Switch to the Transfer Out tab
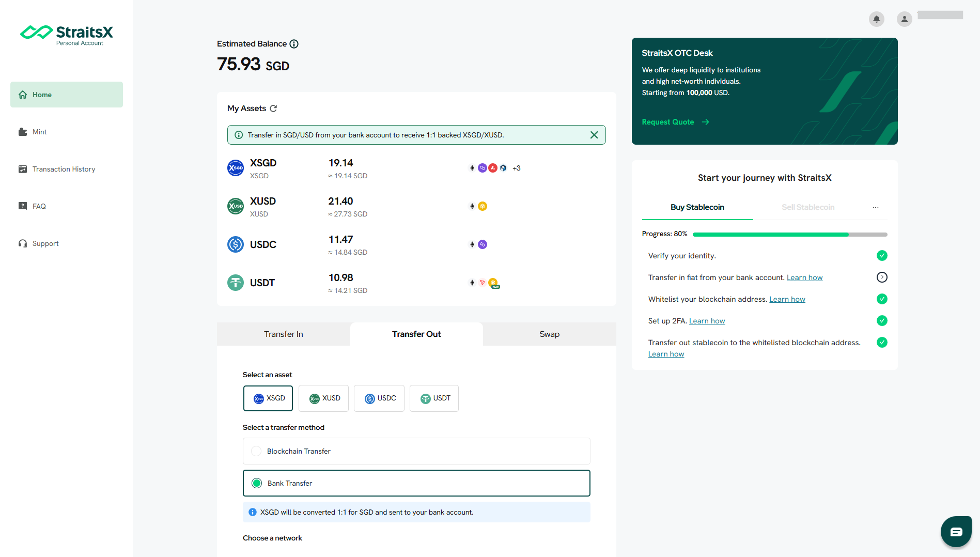980x557 pixels. coord(416,334)
